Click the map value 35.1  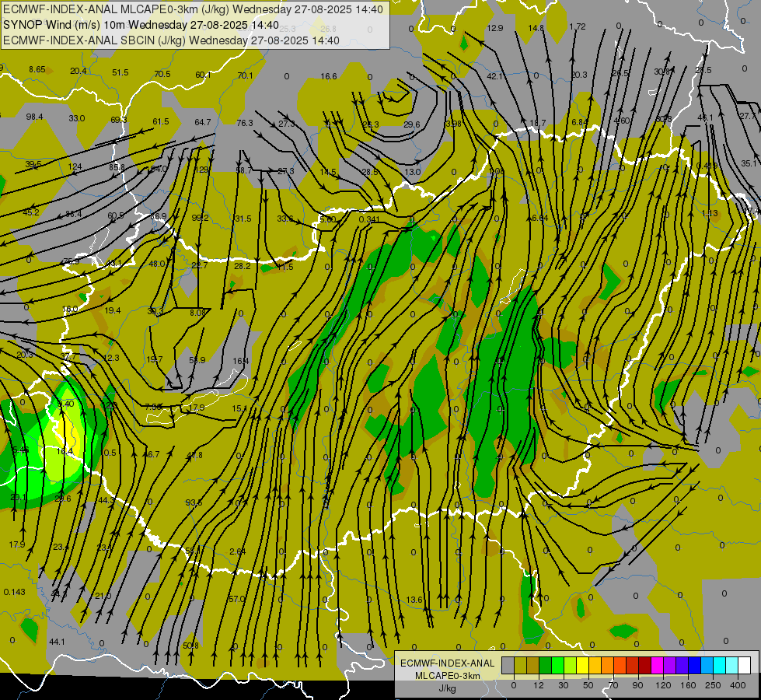pyautogui.click(x=749, y=163)
